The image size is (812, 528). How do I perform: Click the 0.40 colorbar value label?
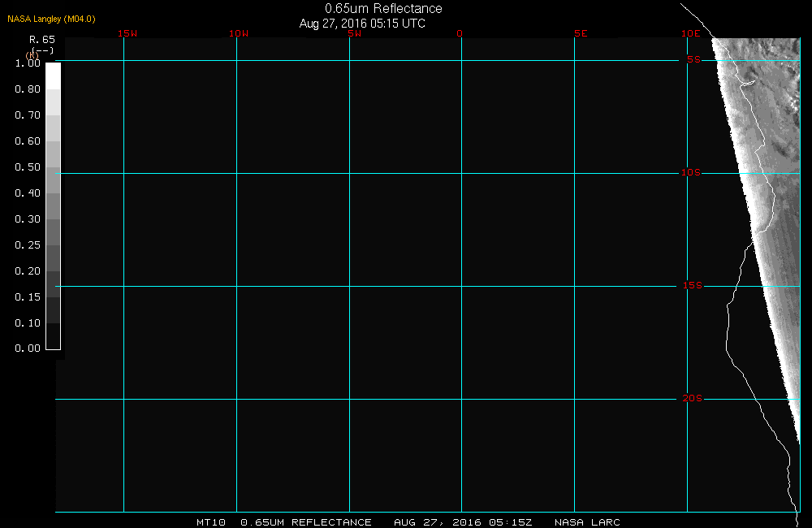(x=28, y=193)
